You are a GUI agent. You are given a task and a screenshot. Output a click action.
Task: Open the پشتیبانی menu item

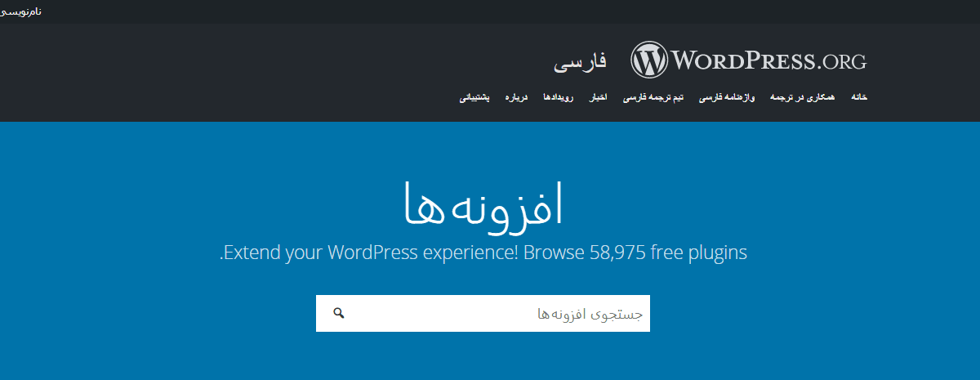[x=474, y=97]
